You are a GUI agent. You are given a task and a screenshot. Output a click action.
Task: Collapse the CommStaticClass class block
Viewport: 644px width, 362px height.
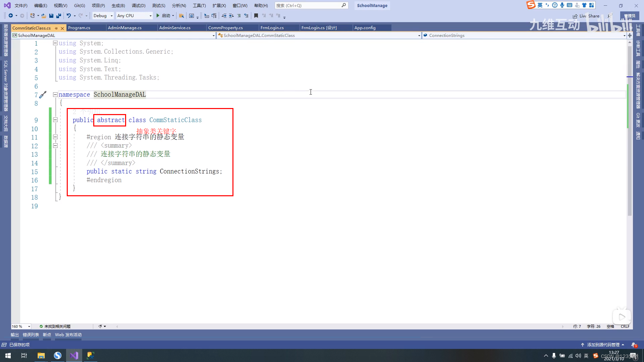(x=55, y=120)
